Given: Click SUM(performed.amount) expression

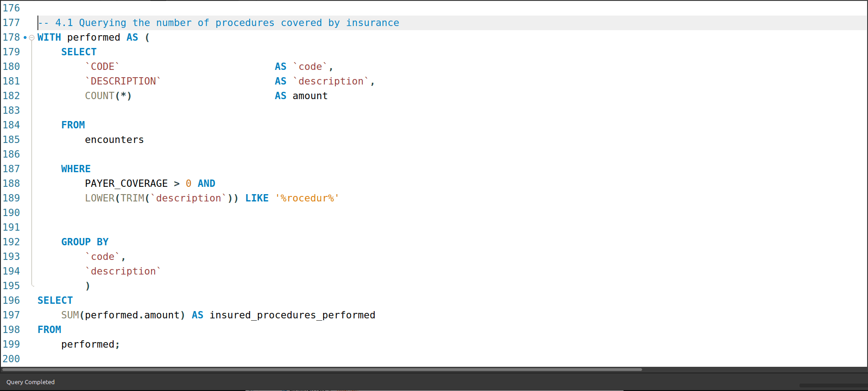Looking at the screenshot, I should point(123,315).
